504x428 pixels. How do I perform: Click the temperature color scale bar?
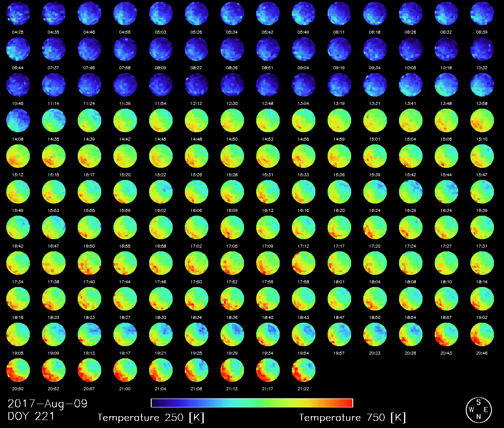pyautogui.click(x=252, y=403)
